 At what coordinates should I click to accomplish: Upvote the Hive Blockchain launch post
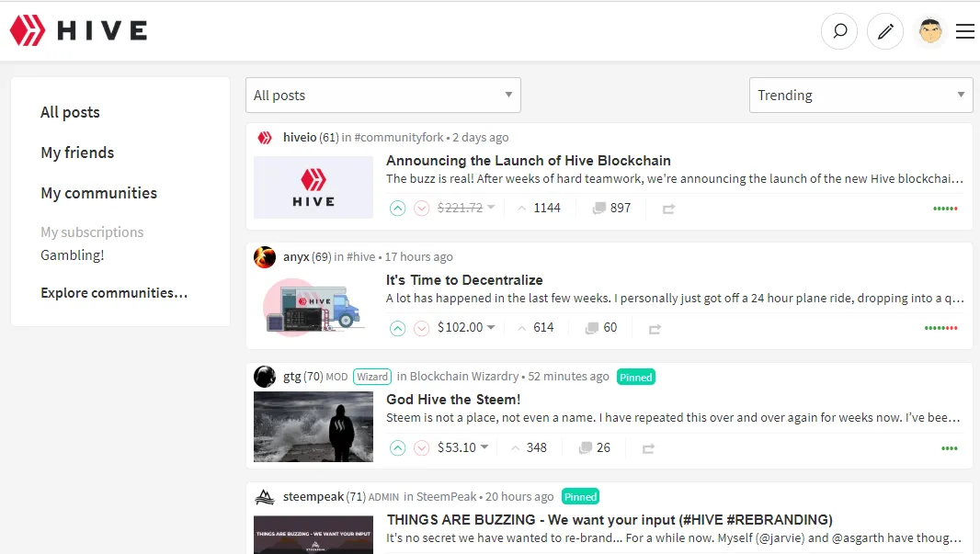point(397,208)
